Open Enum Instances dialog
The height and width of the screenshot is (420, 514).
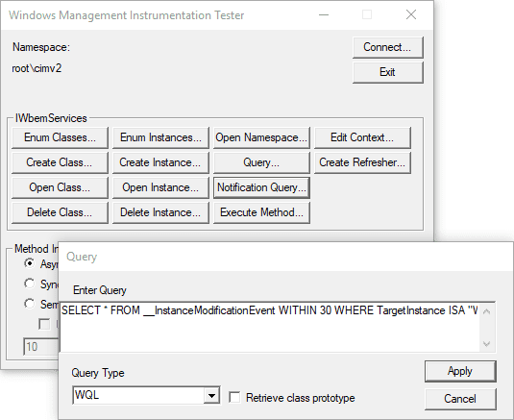tap(160, 137)
